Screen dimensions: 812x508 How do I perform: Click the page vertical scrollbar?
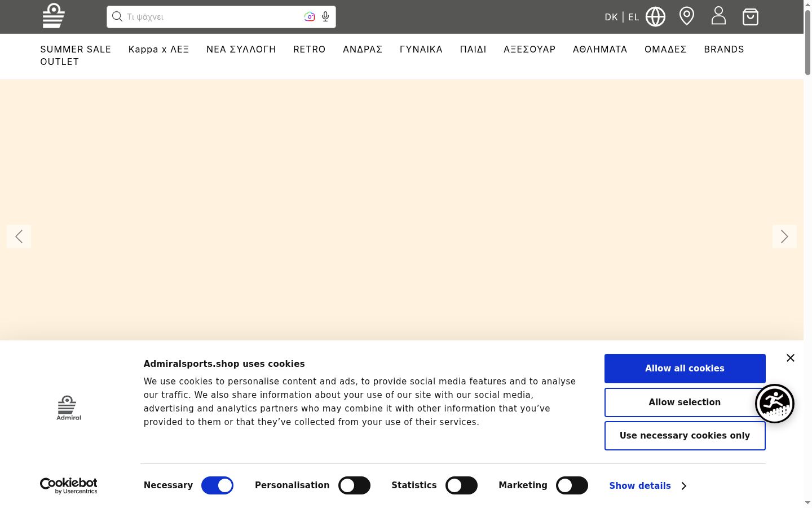point(807,254)
